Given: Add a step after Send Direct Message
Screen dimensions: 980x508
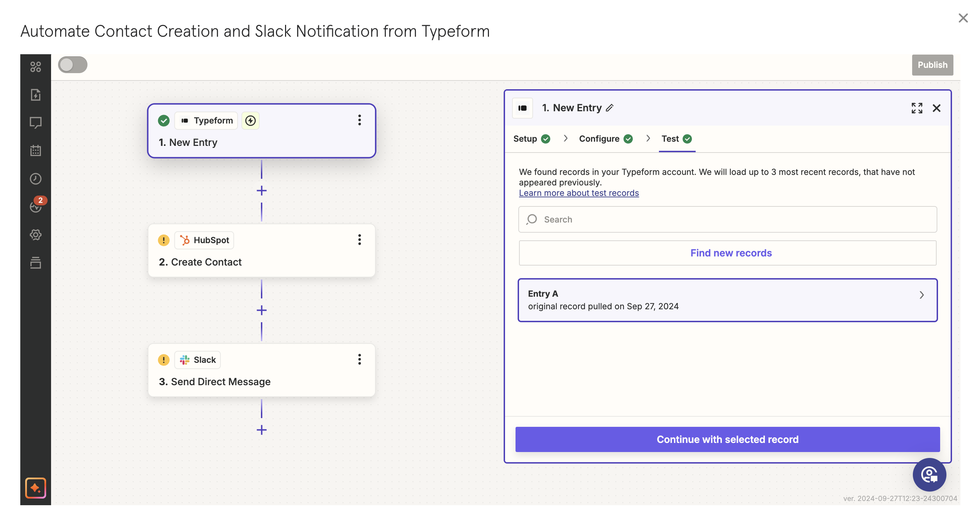Looking at the screenshot, I should click(261, 430).
